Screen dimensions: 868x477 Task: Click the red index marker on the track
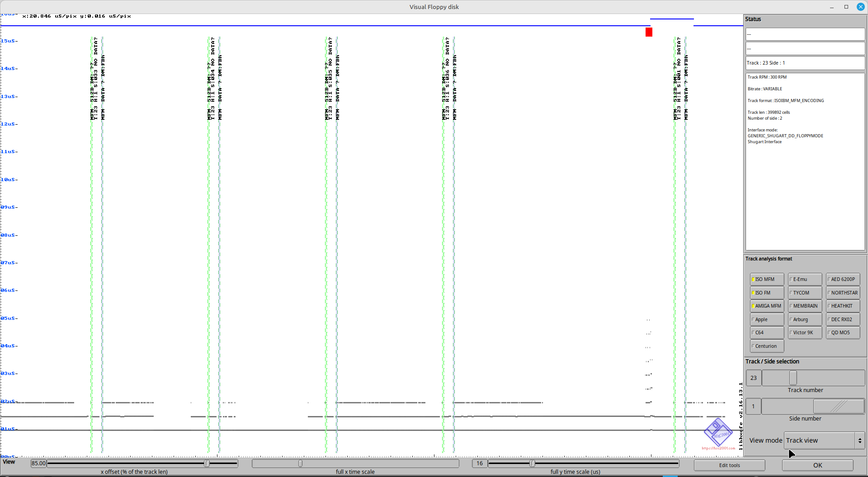[x=649, y=32]
